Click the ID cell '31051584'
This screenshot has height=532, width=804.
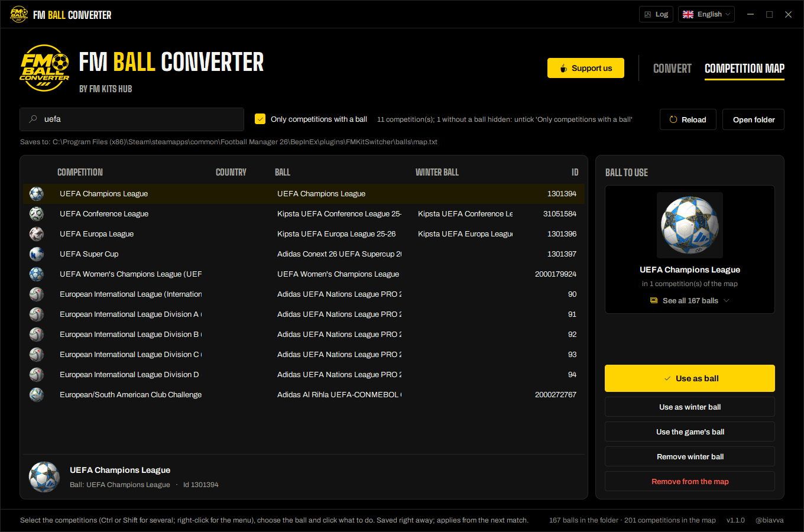click(560, 214)
